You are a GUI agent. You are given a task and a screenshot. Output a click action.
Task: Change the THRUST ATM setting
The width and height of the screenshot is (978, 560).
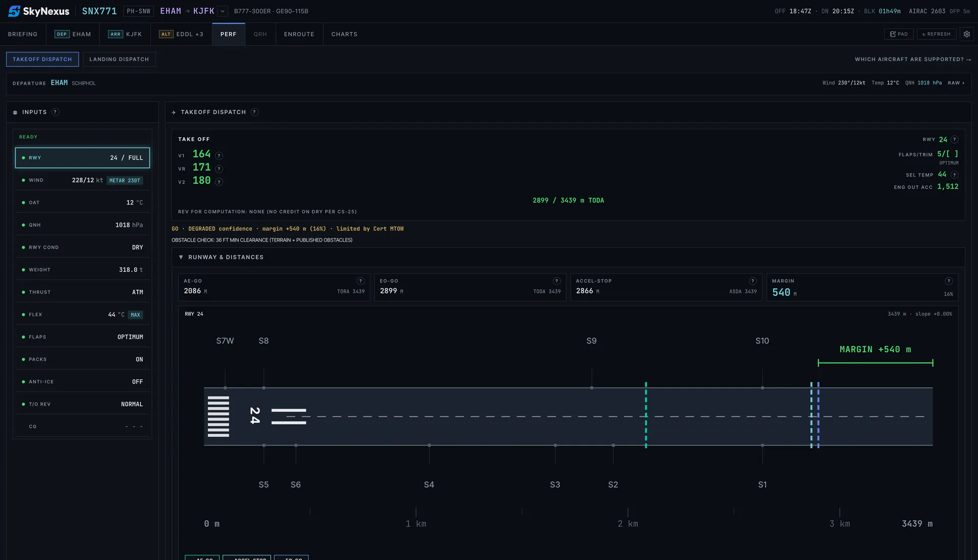point(83,292)
